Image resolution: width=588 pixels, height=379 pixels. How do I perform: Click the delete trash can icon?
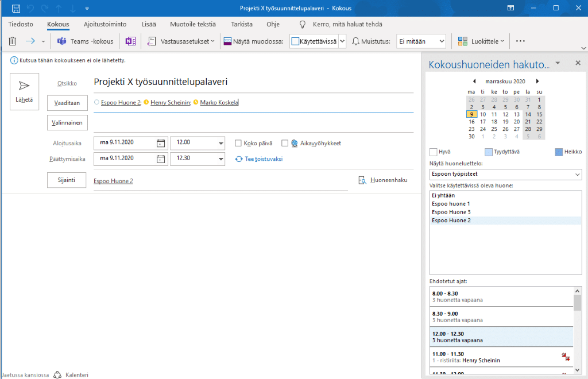coord(13,41)
